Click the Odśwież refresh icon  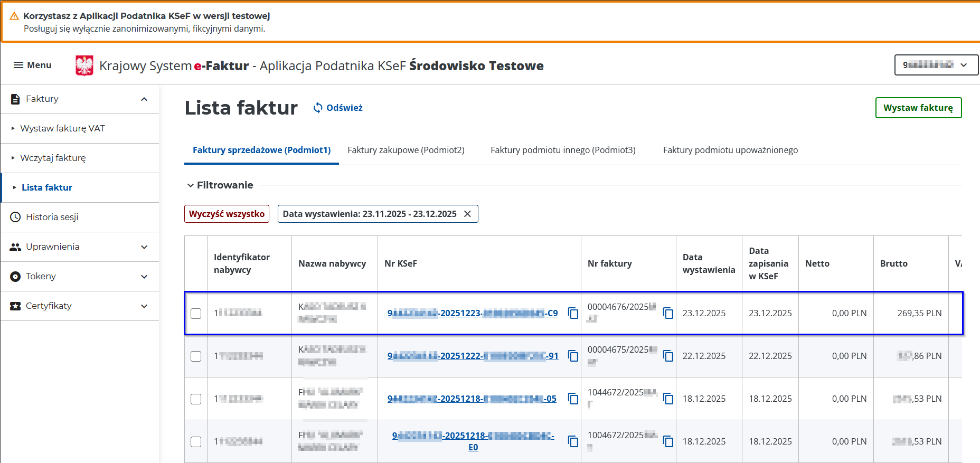click(x=318, y=108)
